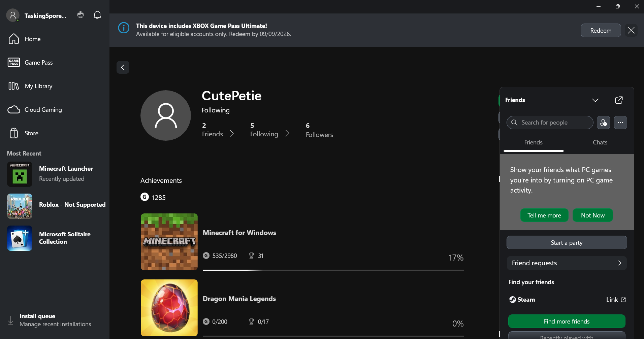Viewport: 644px width, 339px height.
Task: Start a party
Action: point(567,243)
